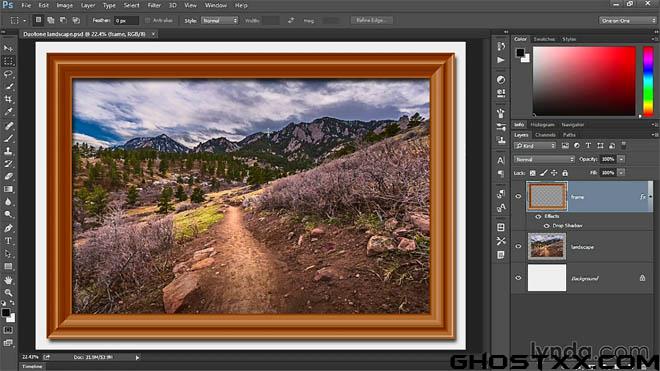
Task: Switch to Histogram tab
Action: [542, 125]
